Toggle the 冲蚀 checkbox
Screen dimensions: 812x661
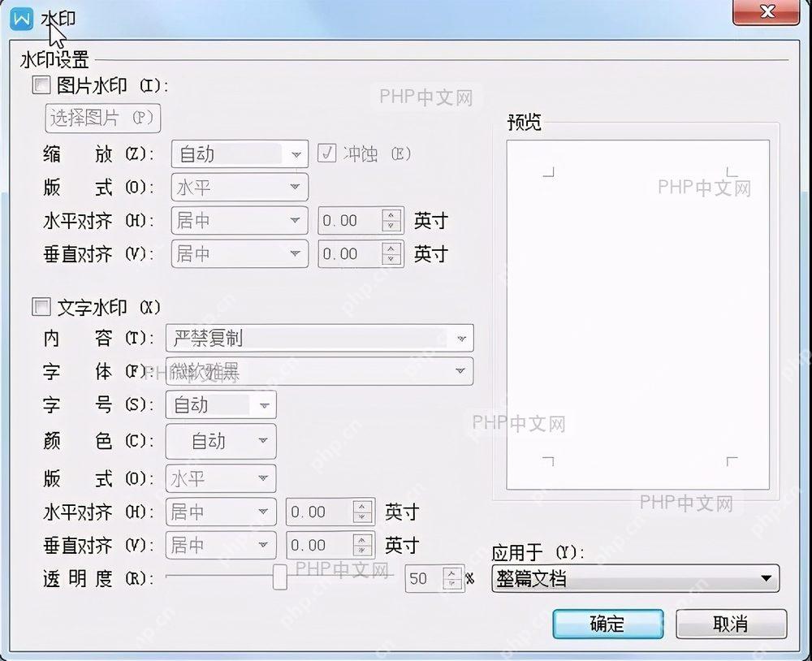pos(326,153)
